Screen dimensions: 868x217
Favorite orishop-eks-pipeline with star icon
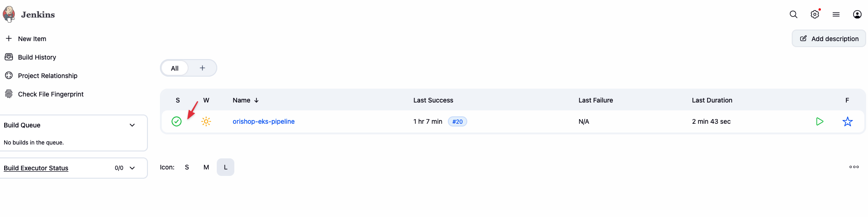tap(848, 121)
